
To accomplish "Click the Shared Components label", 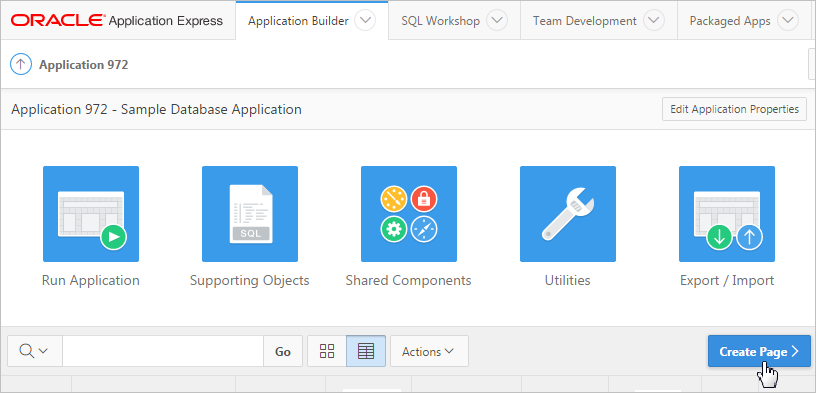I will (x=409, y=281).
